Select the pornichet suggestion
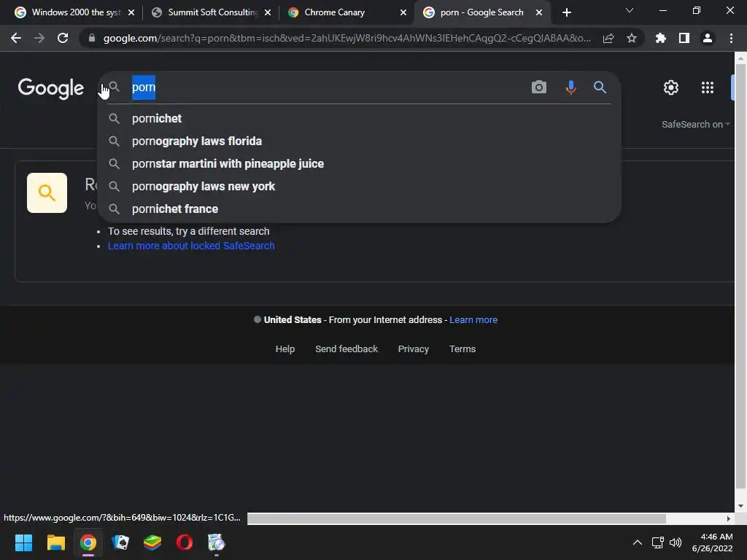This screenshot has width=747, height=560. [360, 119]
